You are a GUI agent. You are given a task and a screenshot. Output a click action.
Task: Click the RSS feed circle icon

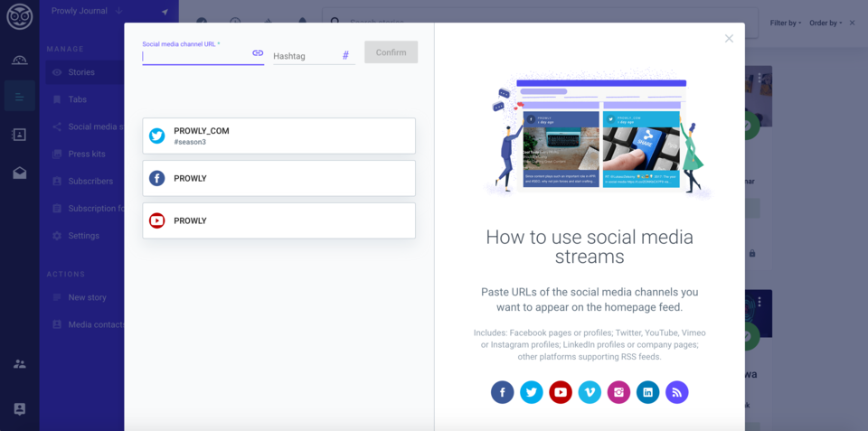[677, 392]
